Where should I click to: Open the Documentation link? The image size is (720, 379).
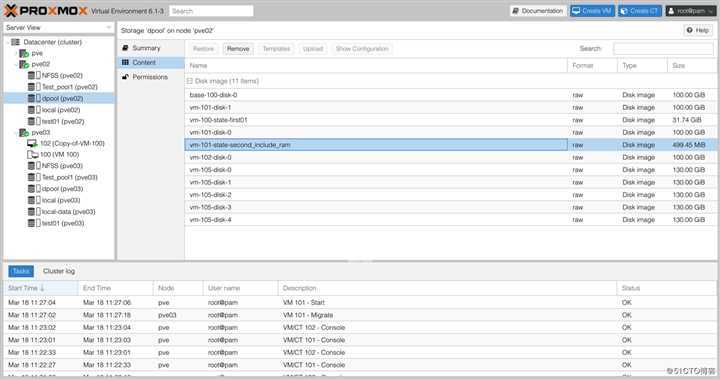pyautogui.click(x=538, y=11)
